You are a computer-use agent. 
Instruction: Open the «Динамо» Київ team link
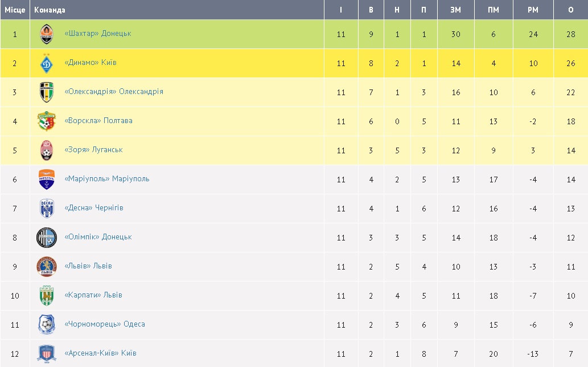point(91,63)
